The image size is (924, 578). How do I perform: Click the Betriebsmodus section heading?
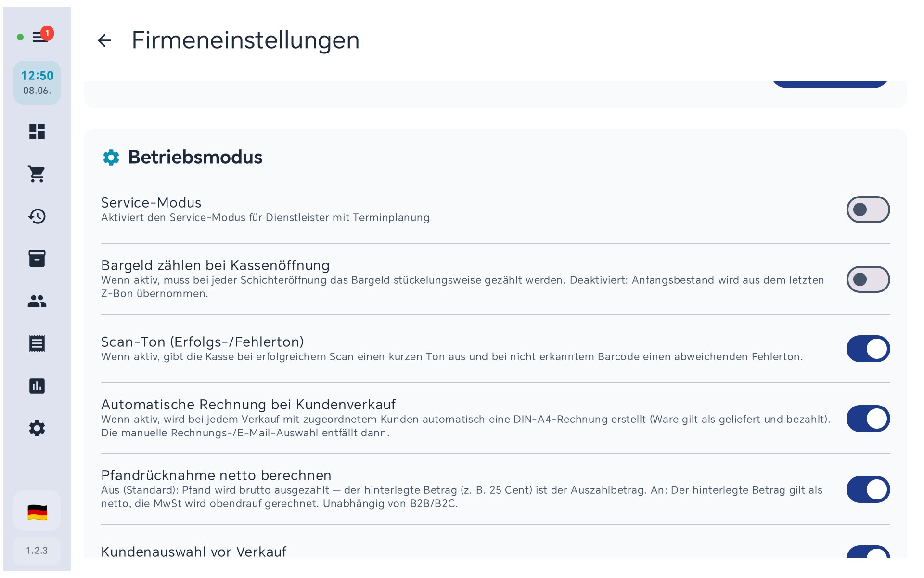195,157
